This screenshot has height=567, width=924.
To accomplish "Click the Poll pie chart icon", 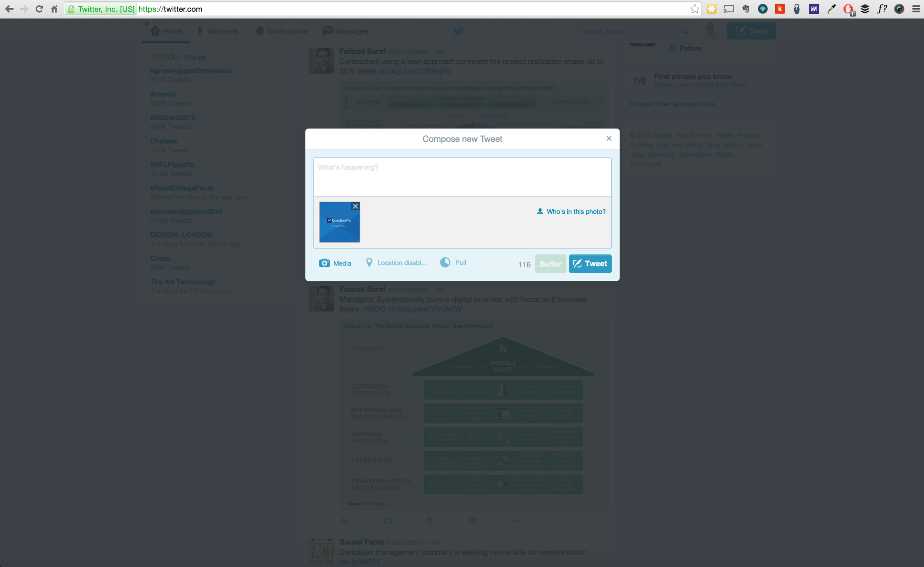I will pos(445,262).
